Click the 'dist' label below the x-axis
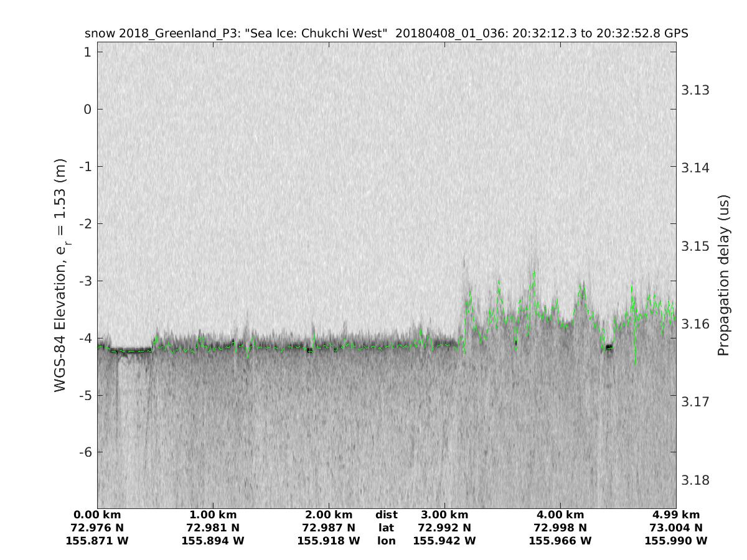Image resolution: width=747 pixels, height=560 pixels. [386, 515]
